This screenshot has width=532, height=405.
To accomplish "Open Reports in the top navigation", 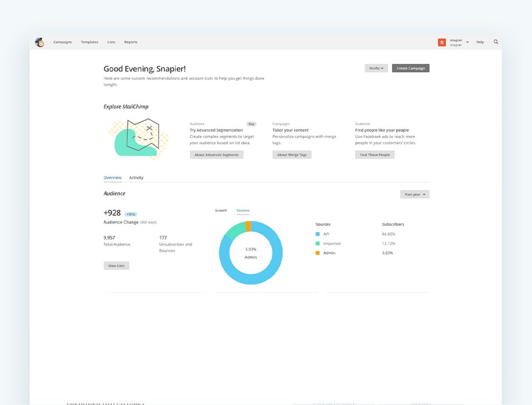I will coord(131,42).
